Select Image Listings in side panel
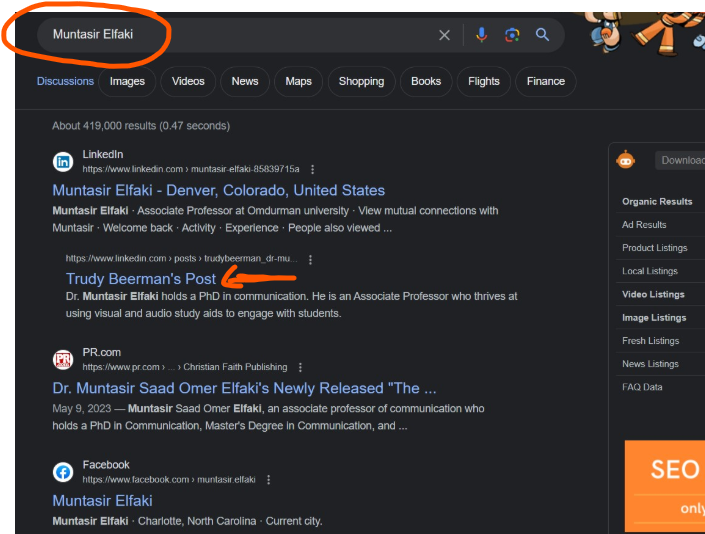This screenshot has height=534, width=705. point(654,318)
